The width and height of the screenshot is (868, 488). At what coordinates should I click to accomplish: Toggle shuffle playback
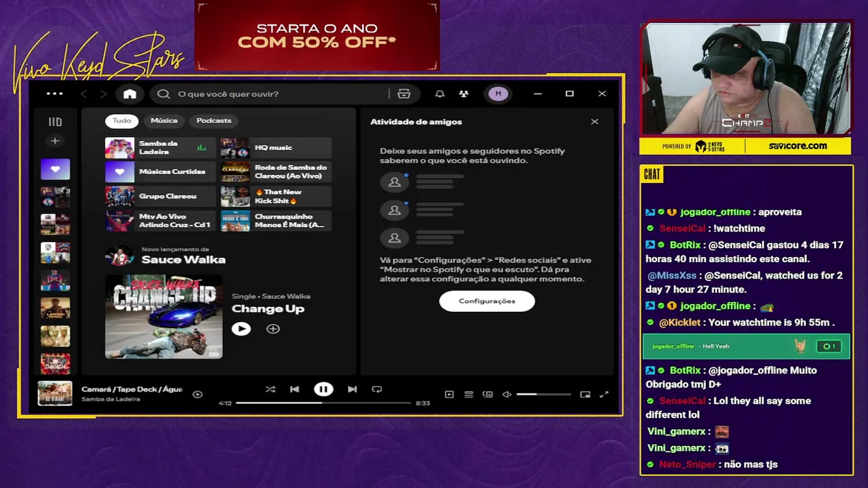(271, 389)
